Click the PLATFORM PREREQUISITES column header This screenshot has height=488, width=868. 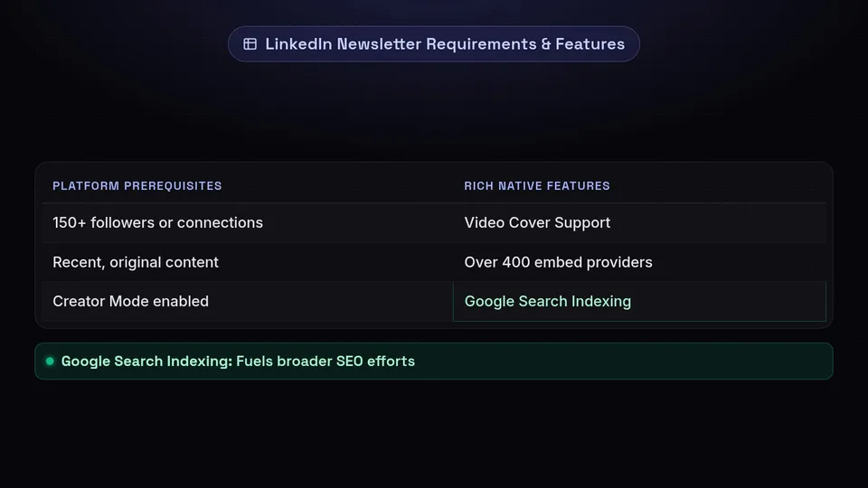[x=137, y=186]
